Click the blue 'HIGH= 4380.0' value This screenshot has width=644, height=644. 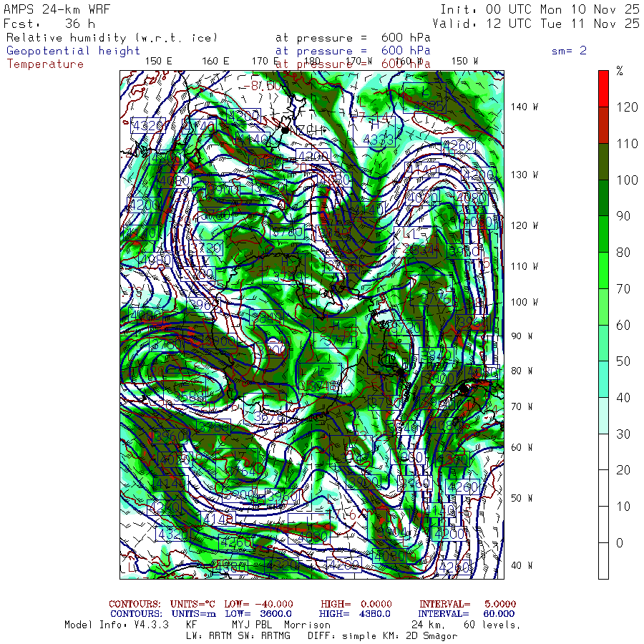coord(355,614)
